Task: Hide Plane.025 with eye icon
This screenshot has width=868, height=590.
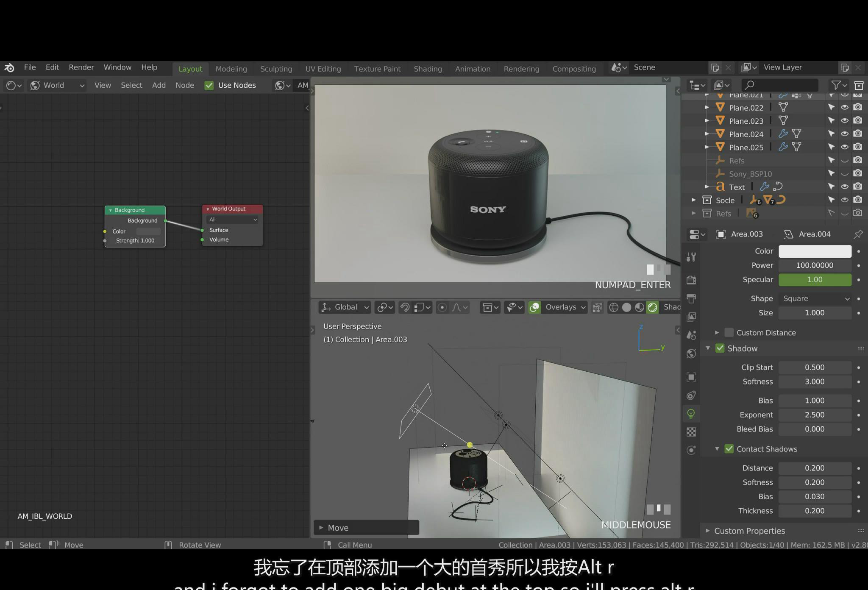Action: click(x=845, y=147)
